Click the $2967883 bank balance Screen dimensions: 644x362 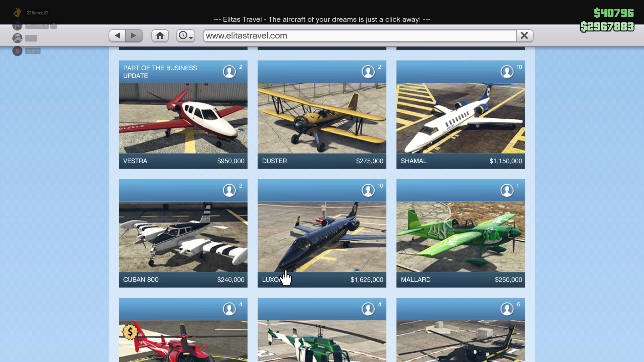607,26
